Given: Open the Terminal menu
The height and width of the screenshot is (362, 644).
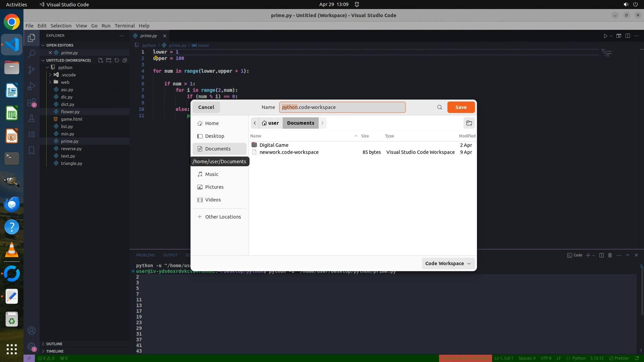Looking at the screenshot, I should click(x=124, y=26).
